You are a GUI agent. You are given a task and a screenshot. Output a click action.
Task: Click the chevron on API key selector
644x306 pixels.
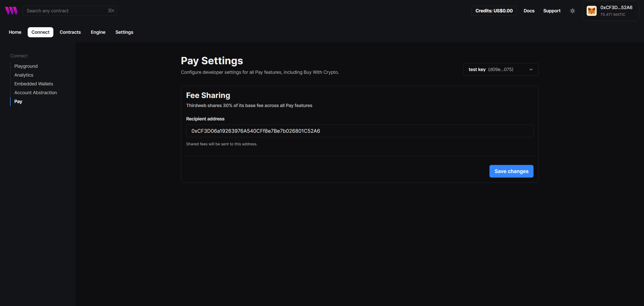click(x=531, y=70)
